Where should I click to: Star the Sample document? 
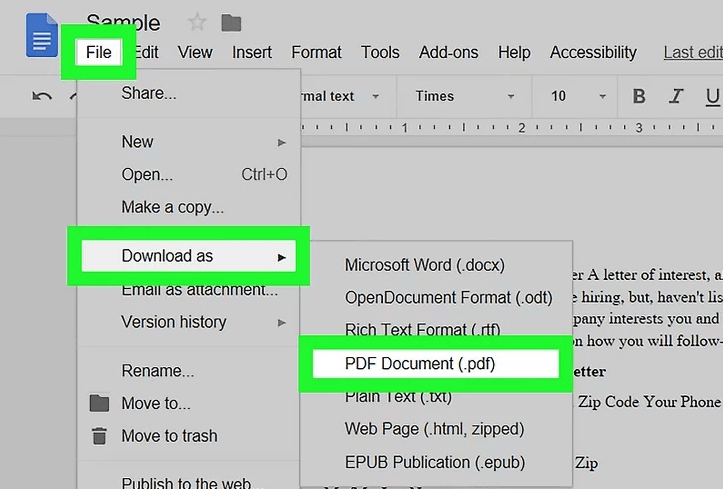[x=197, y=22]
